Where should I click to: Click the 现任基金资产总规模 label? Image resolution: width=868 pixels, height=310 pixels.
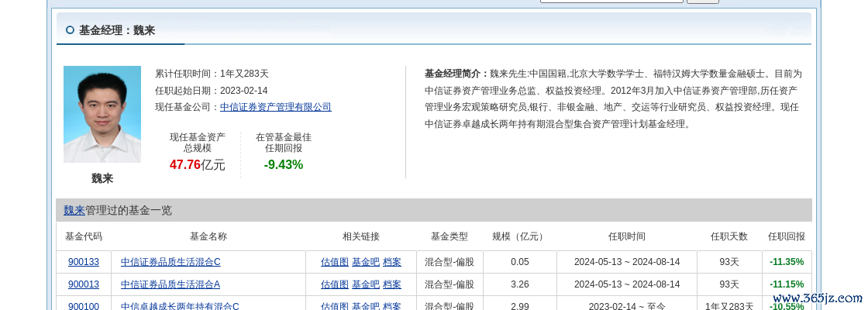(197, 143)
